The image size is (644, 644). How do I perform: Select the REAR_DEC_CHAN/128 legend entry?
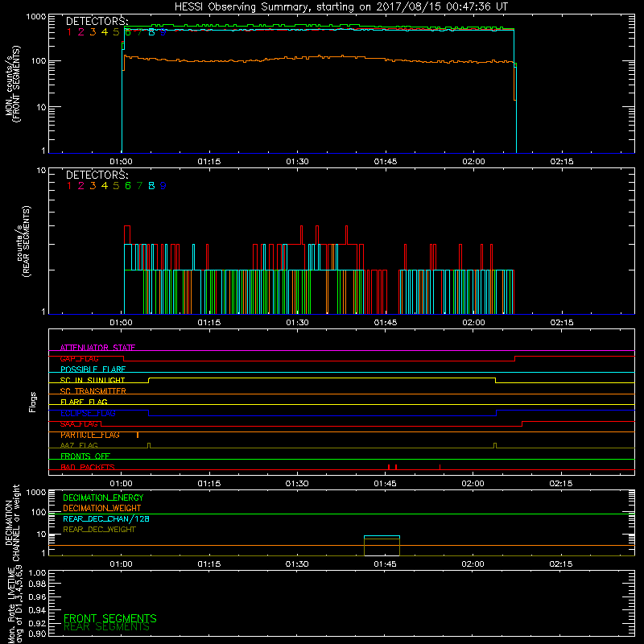[x=106, y=518]
